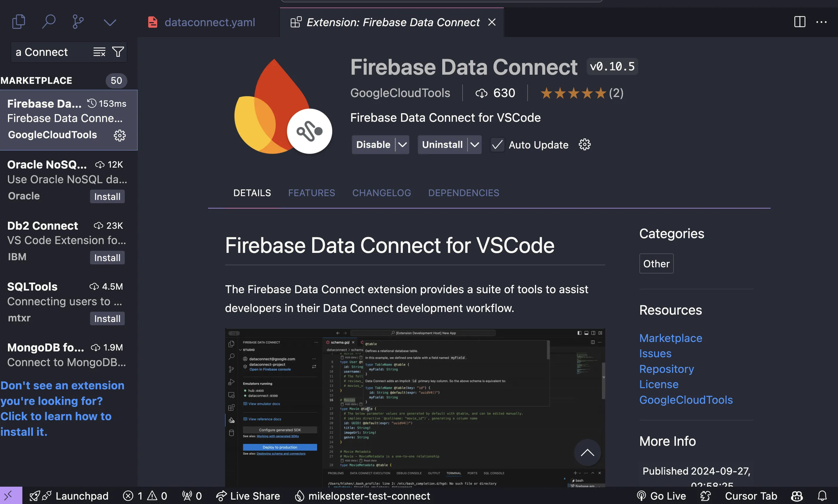Switch to the FEATURES tab
This screenshot has width=838, height=504.
(x=311, y=193)
